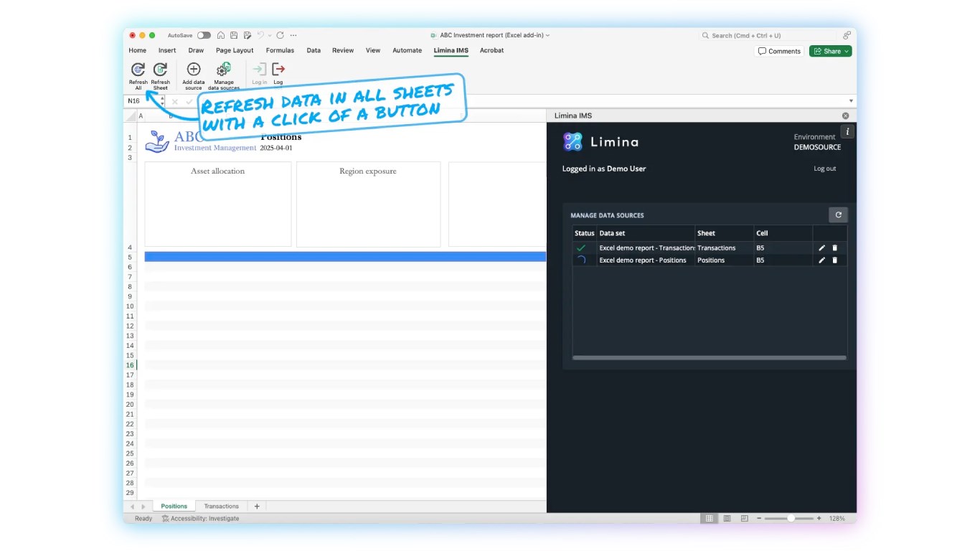Delete the Positions data source with trash icon

click(x=834, y=260)
